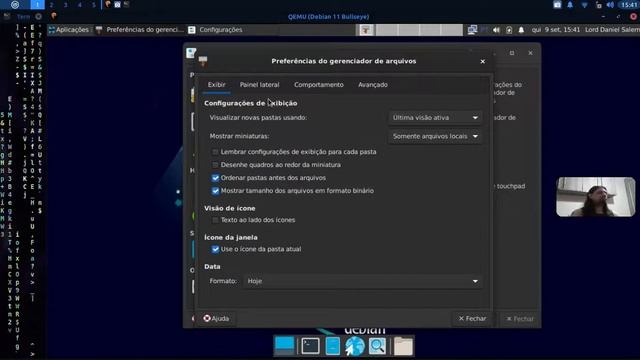
Task: Uncheck 'Ordenar pastas antes dos arquivos'
Action: 215,178
